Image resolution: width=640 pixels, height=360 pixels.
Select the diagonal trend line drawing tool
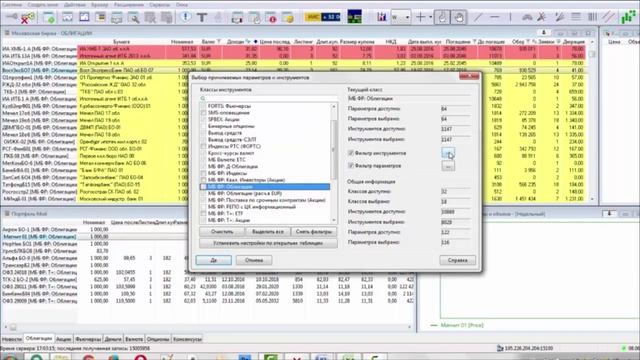click(x=478, y=17)
